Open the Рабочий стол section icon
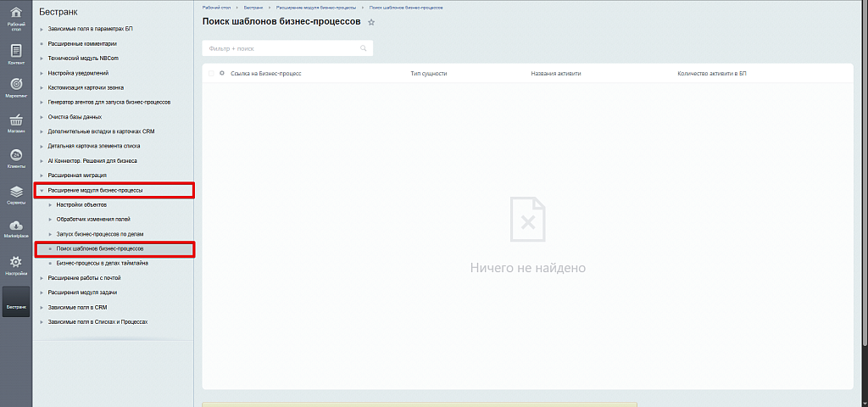The image size is (868, 407). coord(15,18)
